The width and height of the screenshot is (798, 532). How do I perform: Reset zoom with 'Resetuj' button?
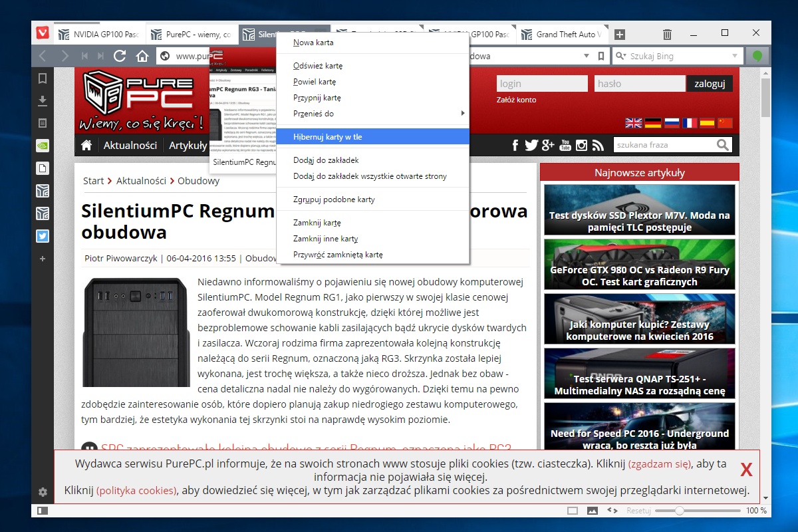[x=638, y=511]
